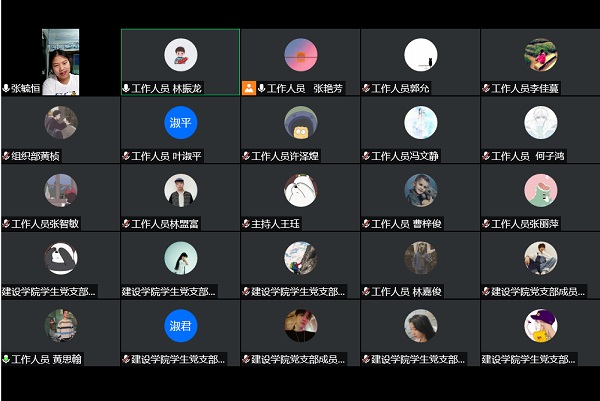Click the orange host icon beside 张艳芳
Viewport: 600px width, 401px height.
click(x=249, y=88)
